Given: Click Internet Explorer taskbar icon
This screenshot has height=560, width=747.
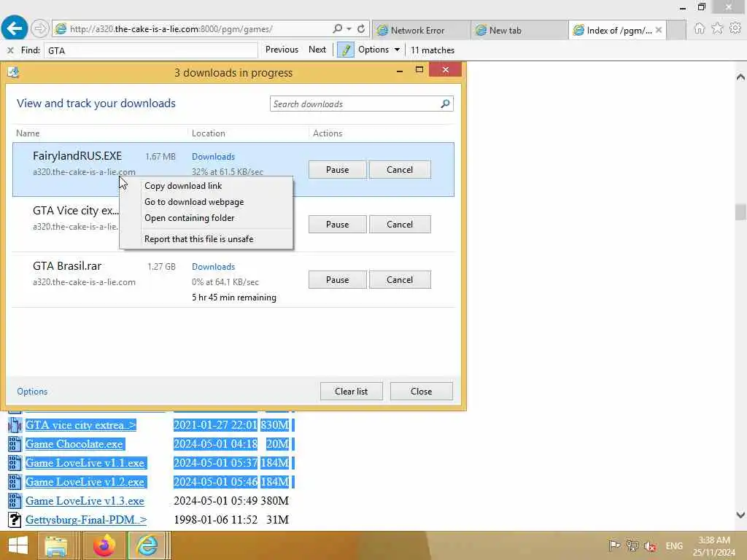Looking at the screenshot, I should point(147,545).
